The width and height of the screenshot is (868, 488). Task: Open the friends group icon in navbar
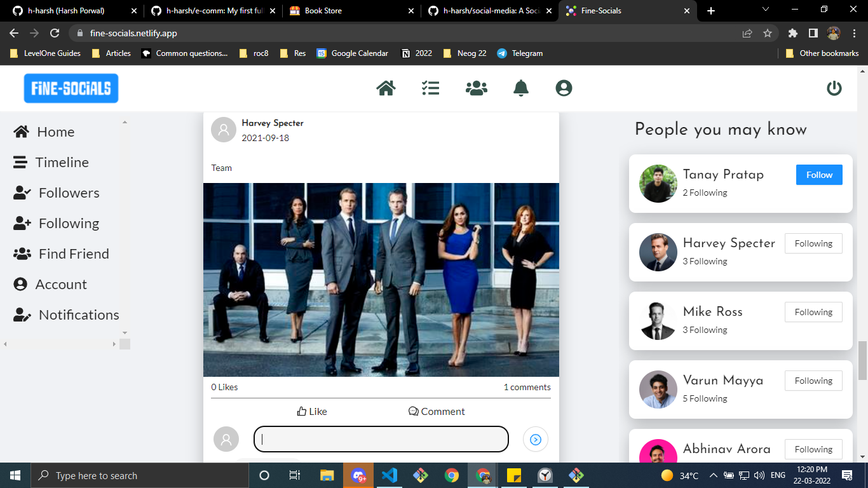(476, 88)
